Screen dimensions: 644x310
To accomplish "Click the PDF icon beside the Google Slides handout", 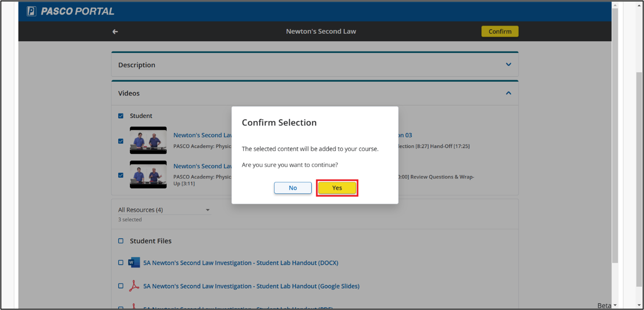I will click(134, 286).
